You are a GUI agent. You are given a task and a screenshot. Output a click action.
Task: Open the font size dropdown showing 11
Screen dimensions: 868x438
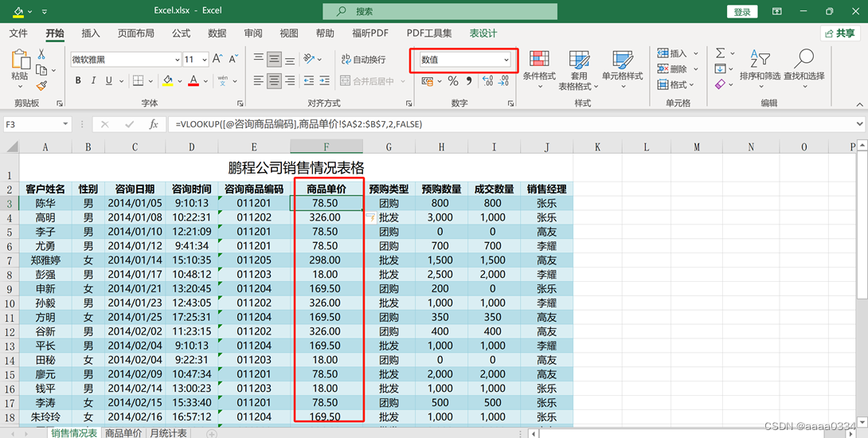click(x=205, y=59)
